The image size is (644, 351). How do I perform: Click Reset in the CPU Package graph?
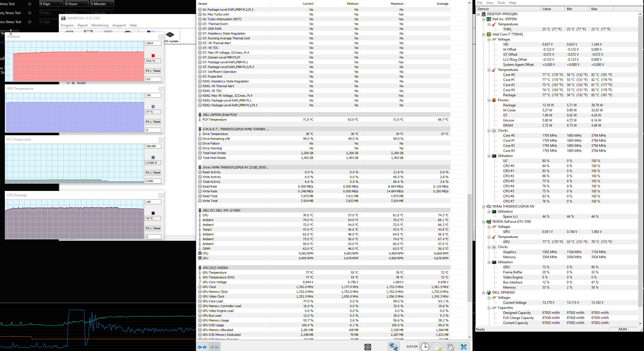(x=157, y=228)
